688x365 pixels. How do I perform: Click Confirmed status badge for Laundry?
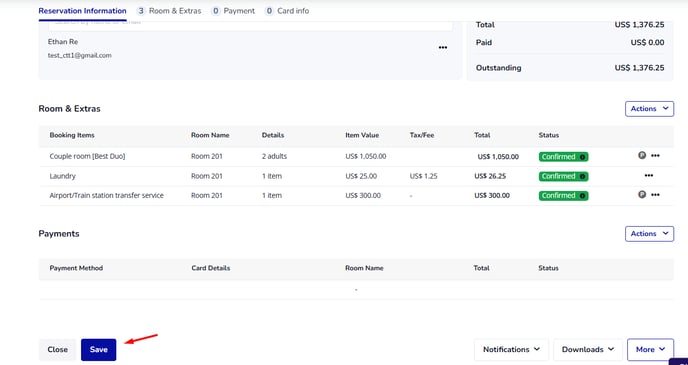[x=563, y=176]
